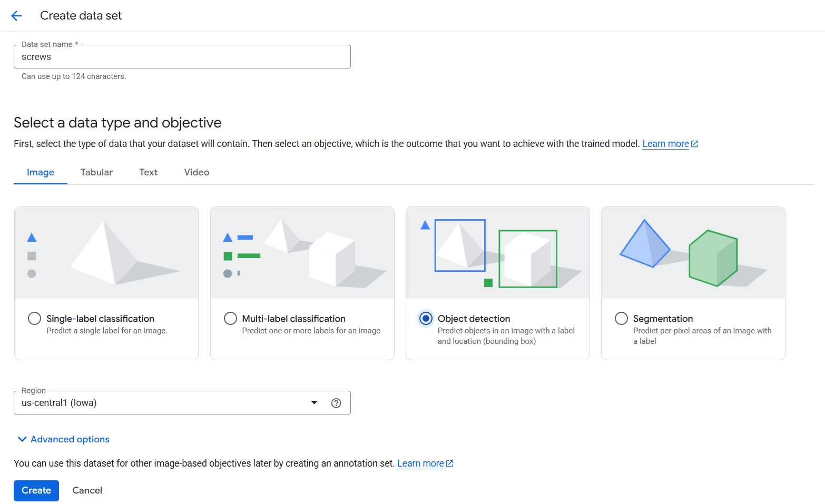This screenshot has height=504, width=825.
Task: Open external icon beside first Learn more
Action: click(694, 144)
